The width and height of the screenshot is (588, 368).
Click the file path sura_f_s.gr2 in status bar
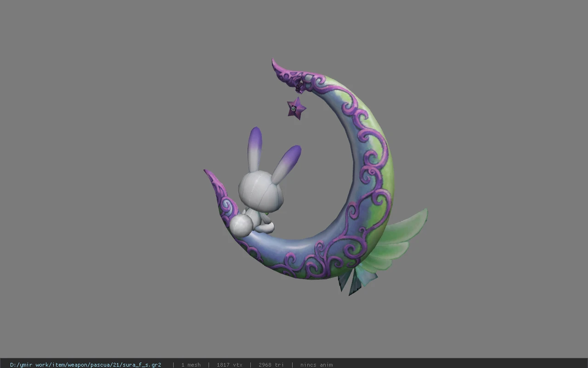pos(85,365)
